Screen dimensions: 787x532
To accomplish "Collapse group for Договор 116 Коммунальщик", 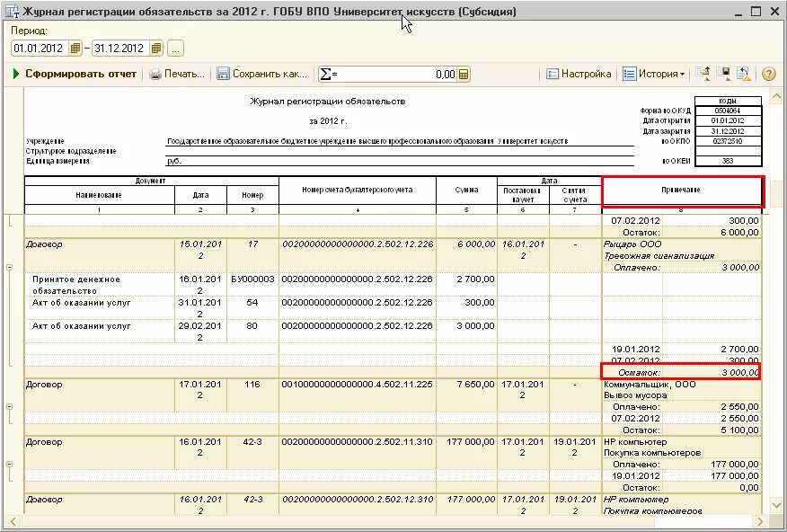I will [x=9, y=406].
